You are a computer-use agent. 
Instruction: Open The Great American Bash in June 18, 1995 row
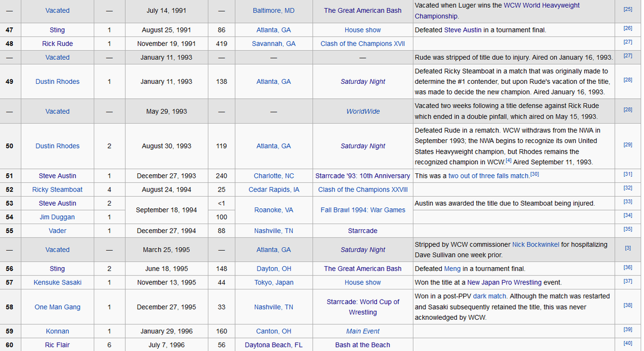pyautogui.click(x=362, y=269)
